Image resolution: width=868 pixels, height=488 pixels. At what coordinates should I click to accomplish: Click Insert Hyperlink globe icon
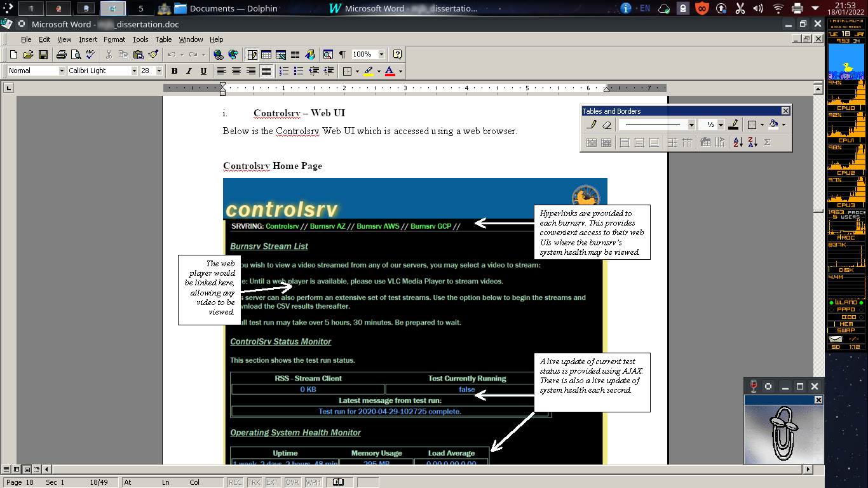pos(219,55)
